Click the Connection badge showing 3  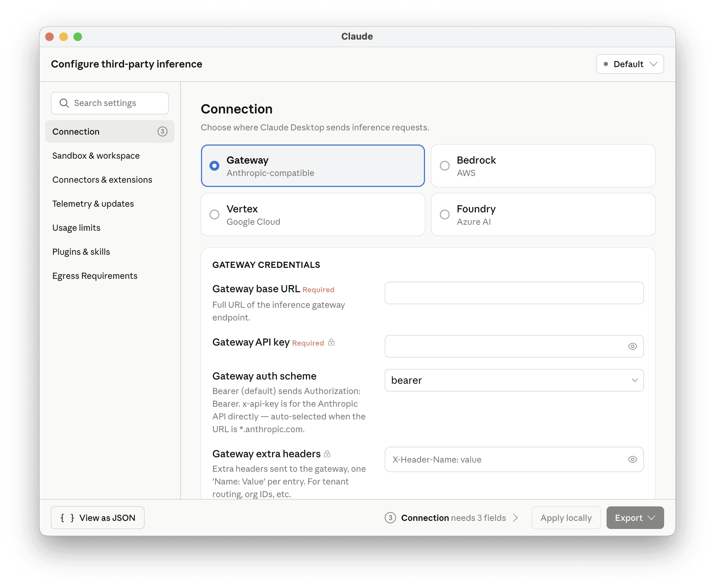click(162, 131)
